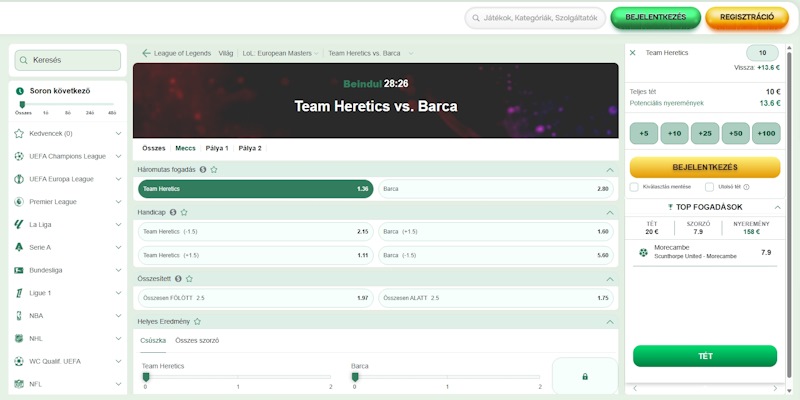Image resolution: width=800 pixels, height=400 pixels.
Task: Click the green BEJELENTKEZÉS button in the header
Action: tap(656, 17)
